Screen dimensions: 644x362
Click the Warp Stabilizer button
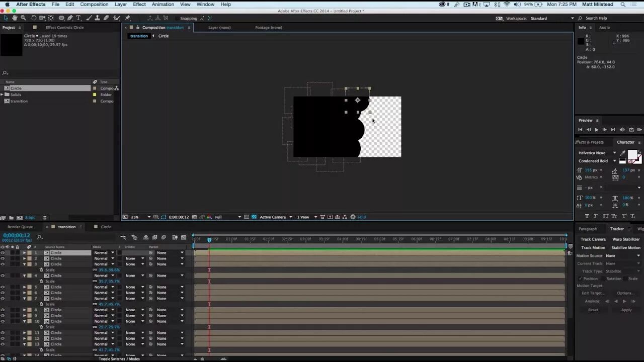coord(626,239)
